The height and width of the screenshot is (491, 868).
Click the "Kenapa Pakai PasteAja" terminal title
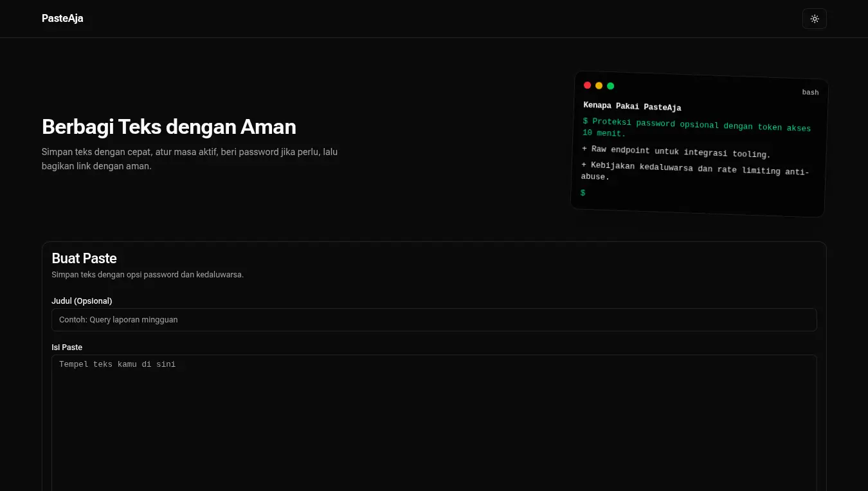click(x=632, y=106)
